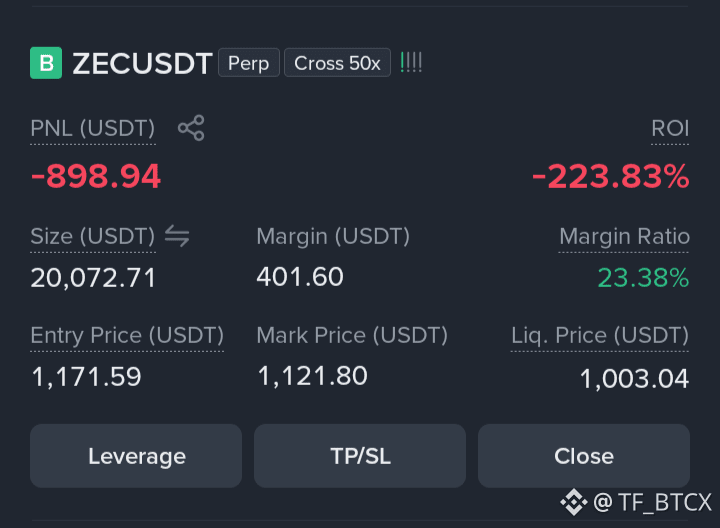The height and width of the screenshot is (528, 720).
Task: Click the Entry Price (USDT) label
Action: (x=127, y=335)
